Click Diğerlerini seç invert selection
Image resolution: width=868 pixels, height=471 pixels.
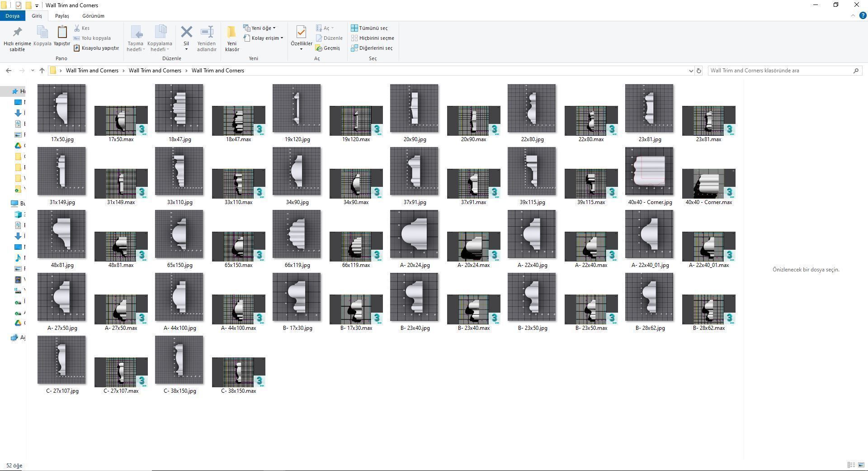tap(372, 48)
